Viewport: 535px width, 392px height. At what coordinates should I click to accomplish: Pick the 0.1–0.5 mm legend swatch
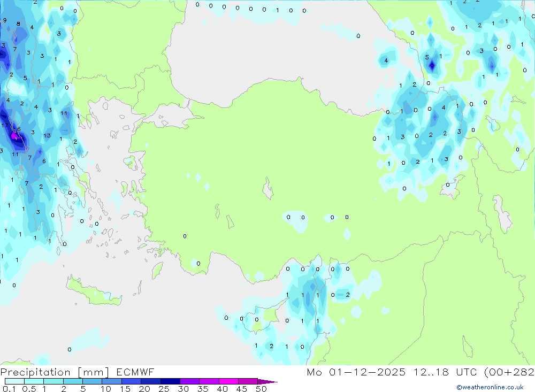pos(14,381)
